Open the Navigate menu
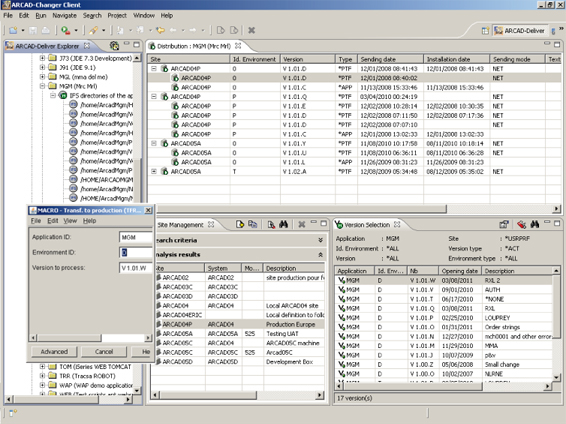The image size is (566, 424). pyautogui.click(x=64, y=16)
